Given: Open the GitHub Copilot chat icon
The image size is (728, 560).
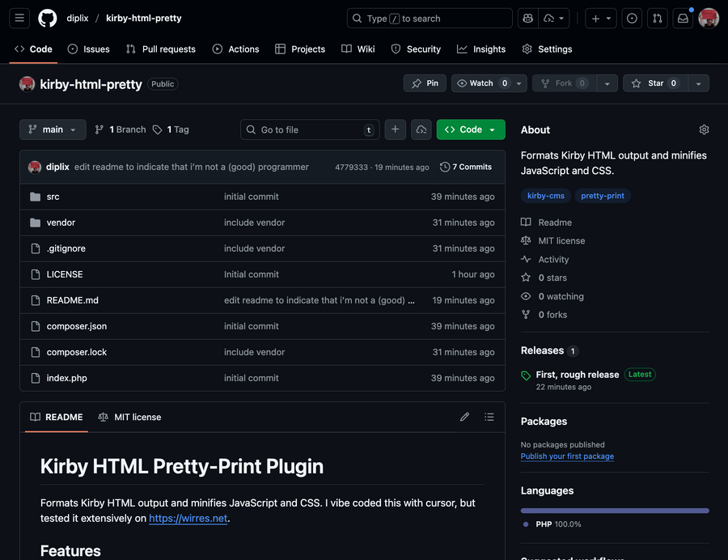Looking at the screenshot, I should pyautogui.click(x=527, y=18).
